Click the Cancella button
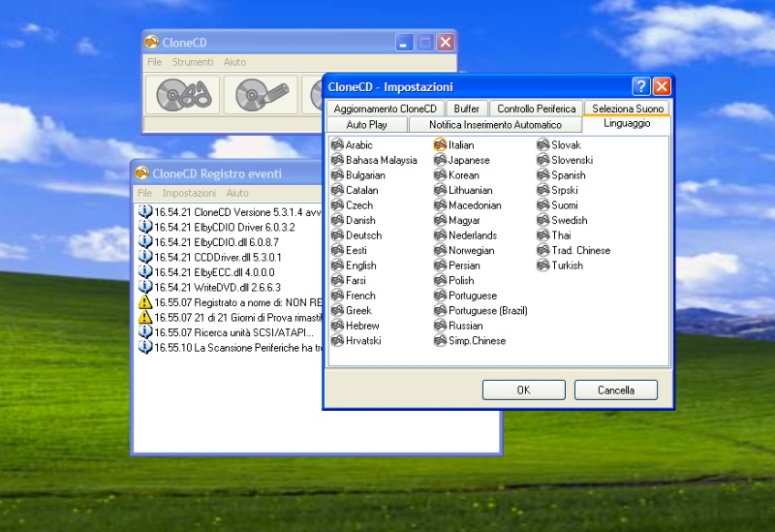 tap(615, 391)
